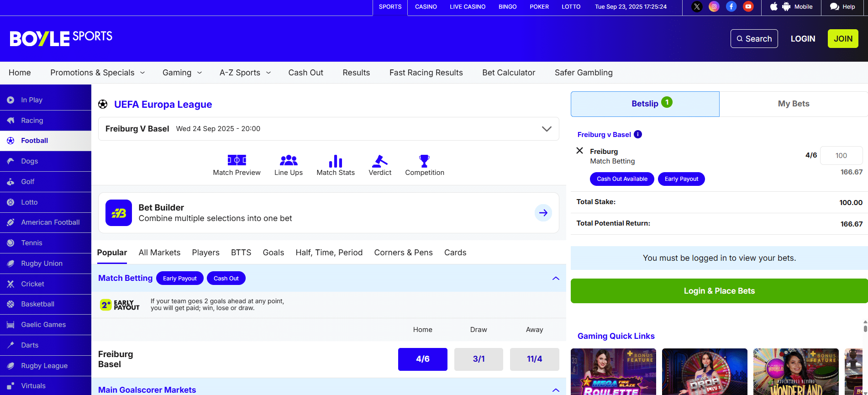Select the Betslip tab
868x395 pixels.
[x=645, y=104]
